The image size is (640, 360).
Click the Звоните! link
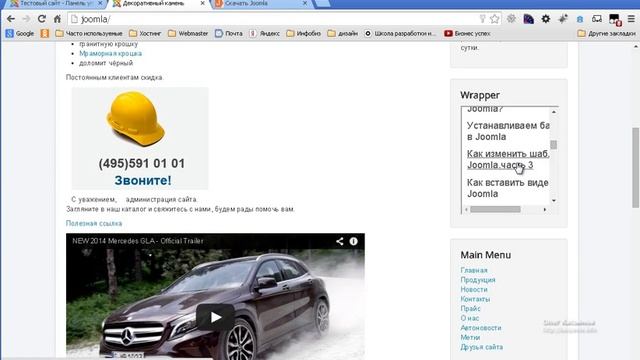point(142,180)
